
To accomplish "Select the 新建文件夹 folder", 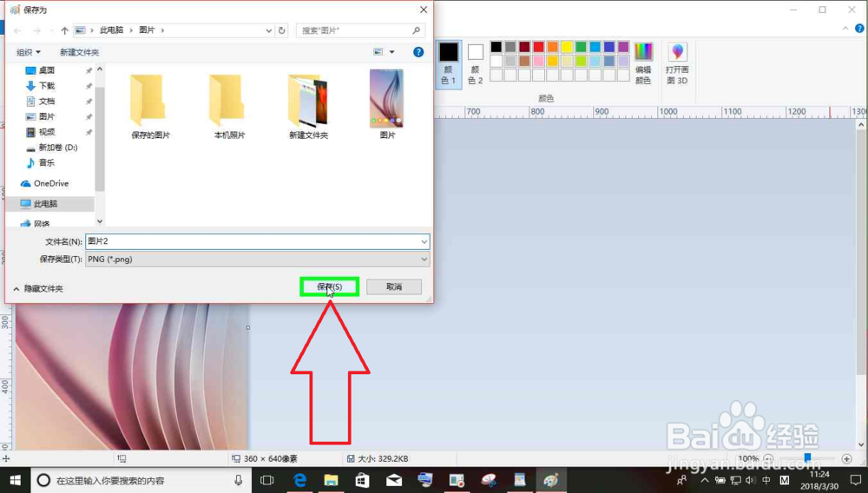I will 308,105.
